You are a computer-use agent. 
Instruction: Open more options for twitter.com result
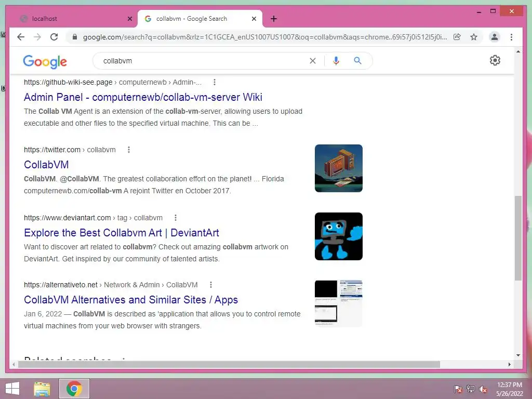(129, 150)
